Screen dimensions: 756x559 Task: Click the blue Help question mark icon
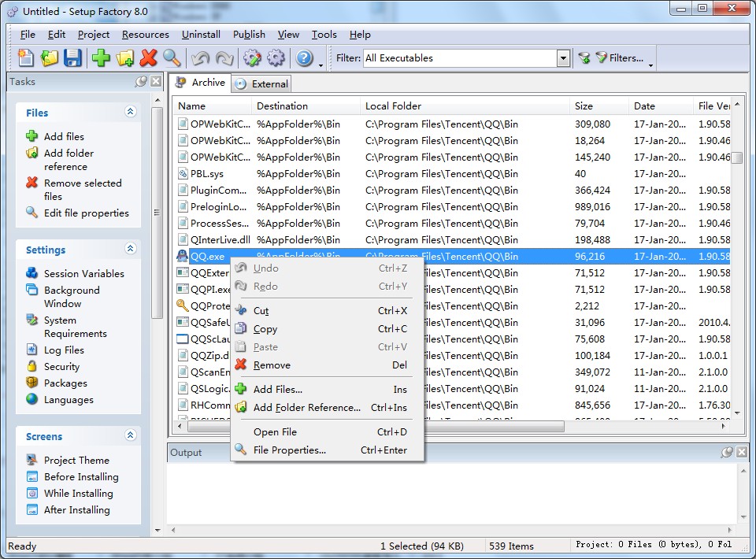(304, 58)
